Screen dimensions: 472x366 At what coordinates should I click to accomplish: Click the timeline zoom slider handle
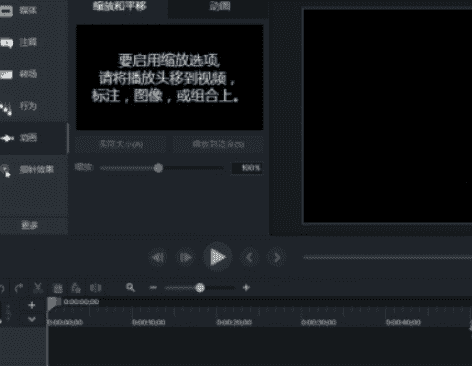(x=200, y=288)
